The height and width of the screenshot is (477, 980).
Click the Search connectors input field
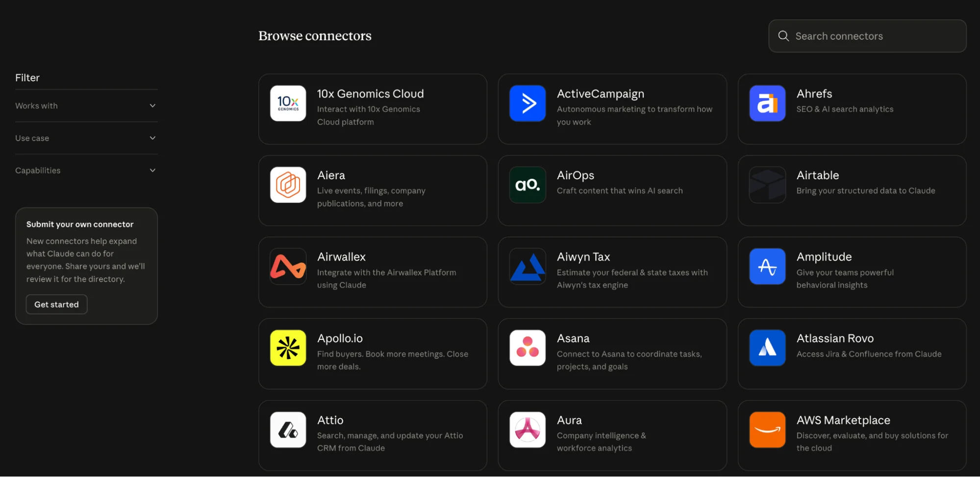pos(867,36)
